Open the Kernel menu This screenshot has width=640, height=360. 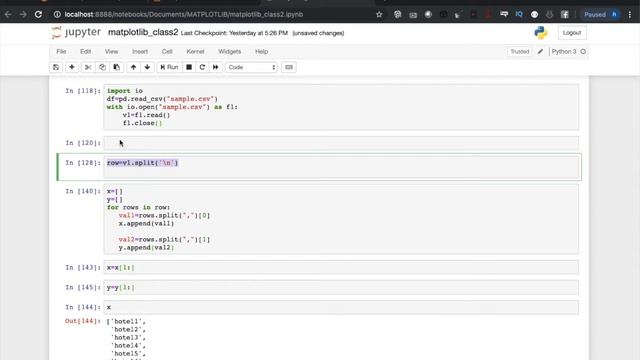tap(195, 51)
